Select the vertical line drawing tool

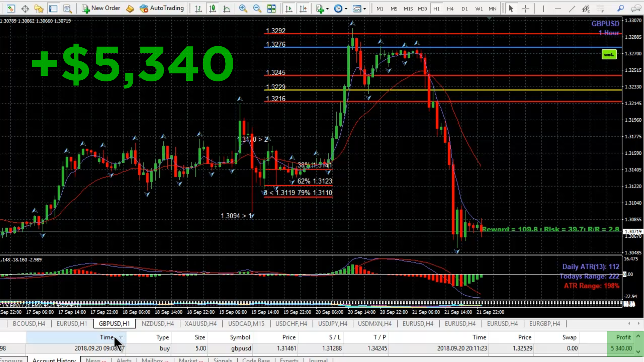[x=543, y=8]
